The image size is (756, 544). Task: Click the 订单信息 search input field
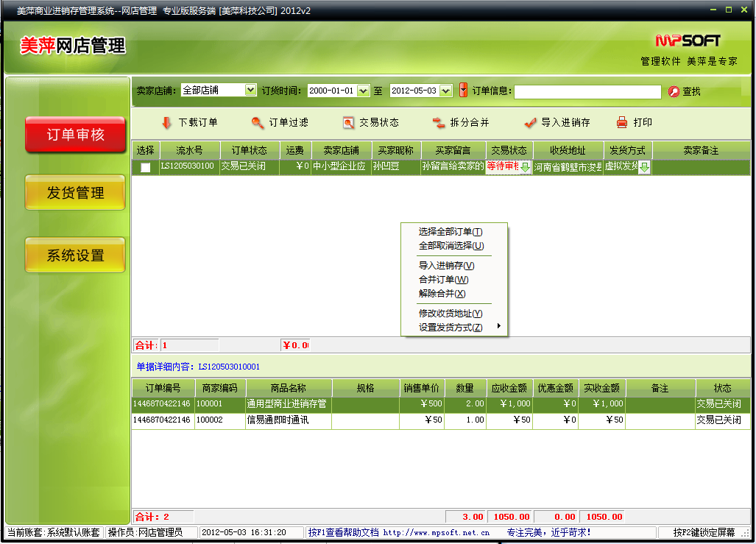pos(587,92)
